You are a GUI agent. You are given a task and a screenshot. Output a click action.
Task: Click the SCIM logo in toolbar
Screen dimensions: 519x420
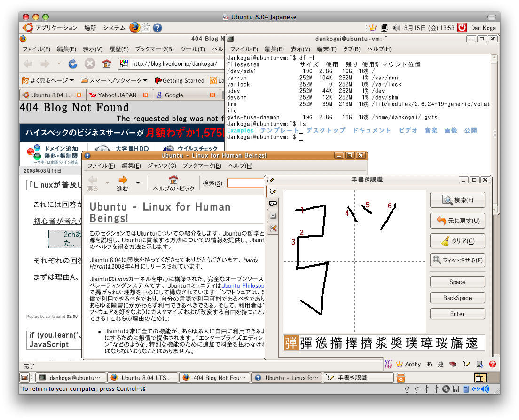[388, 364]
